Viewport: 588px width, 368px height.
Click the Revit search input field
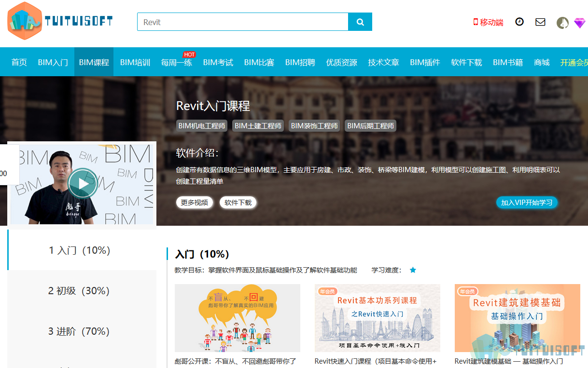coord(243,22)
